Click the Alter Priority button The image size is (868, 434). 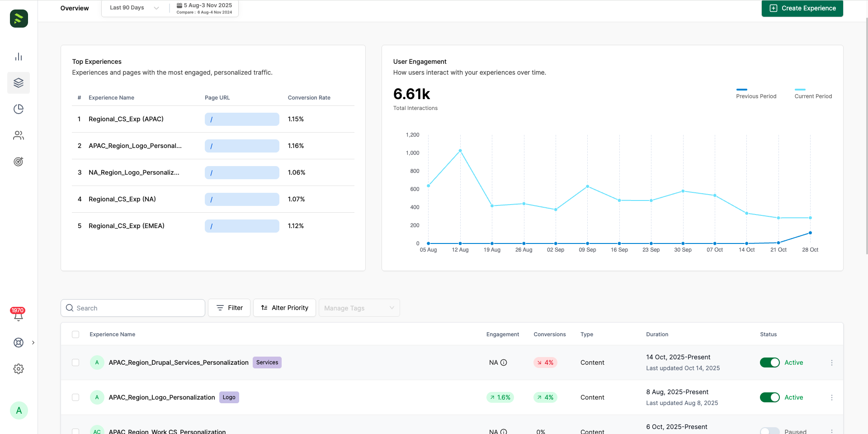coord(284,308)
